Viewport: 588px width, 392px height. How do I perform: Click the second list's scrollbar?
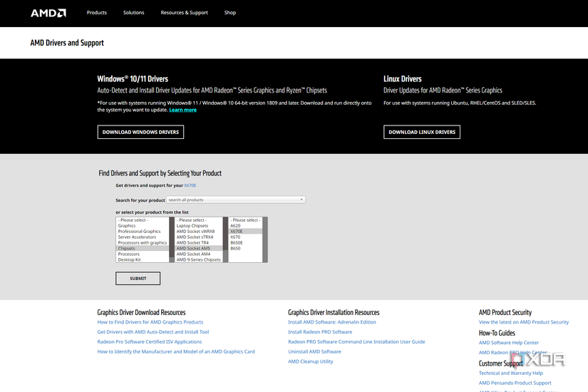225,239
